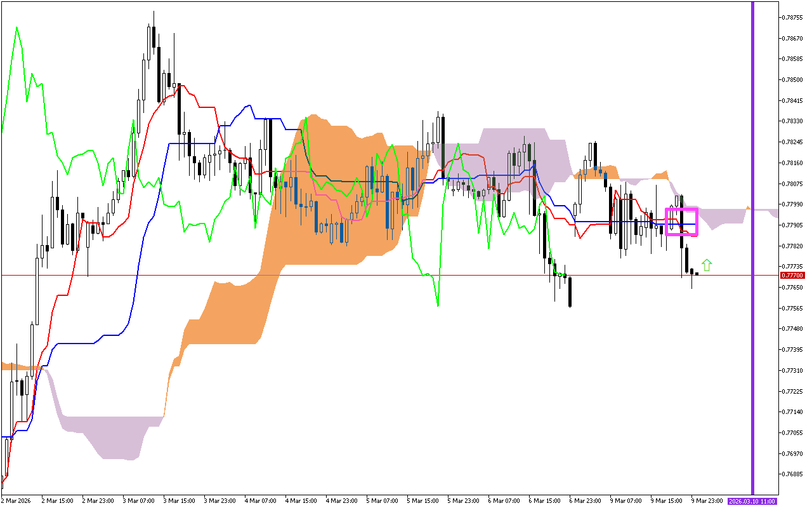Click the 0.78330 price scale label
The image size is (812, 508).
point(792,121)
